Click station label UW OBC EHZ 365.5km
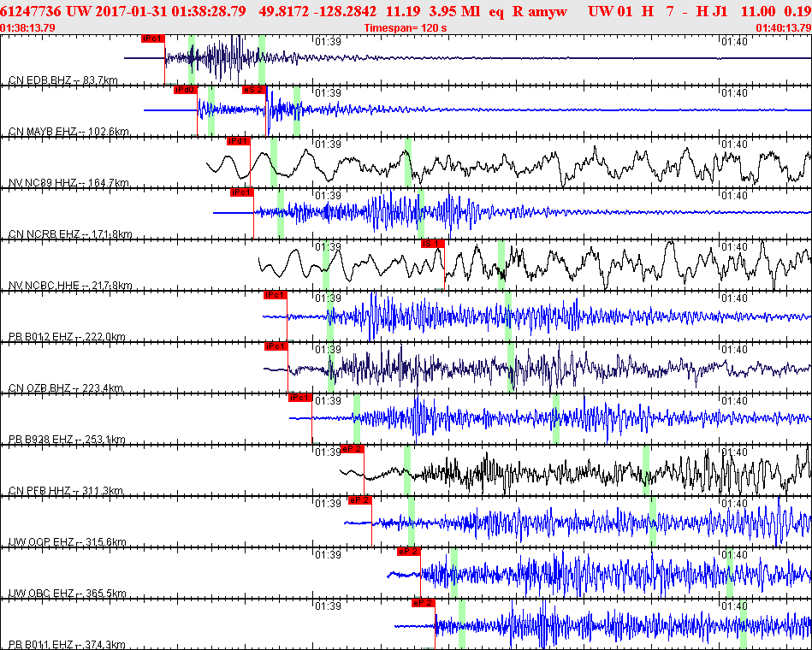812x650 pixels. (x=68, y=593)
